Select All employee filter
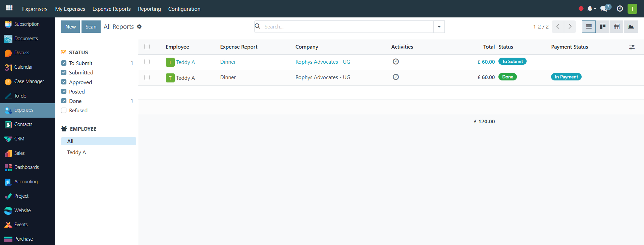This screenshot has height=245, width=644. point(99,141)
